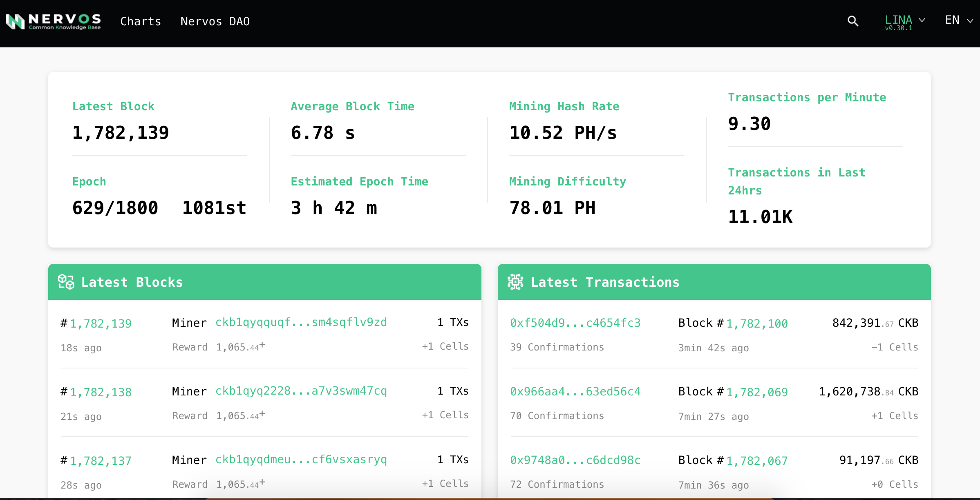The width and height of the screenshot is (980, 500).
Task: Open the Charts menu item
Action: tap(141, 21)
